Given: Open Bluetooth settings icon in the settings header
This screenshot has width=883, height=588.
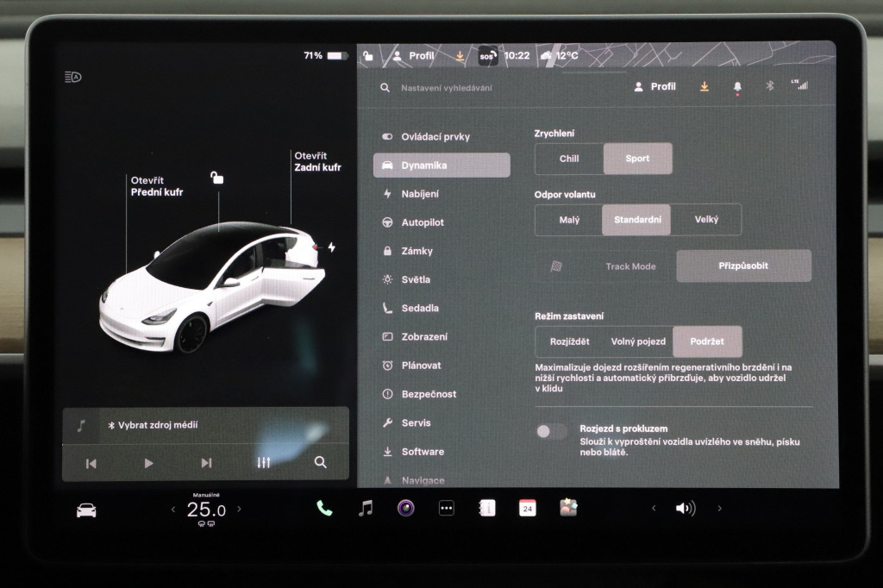Looking at the screenshot, I should coord(770,86).
